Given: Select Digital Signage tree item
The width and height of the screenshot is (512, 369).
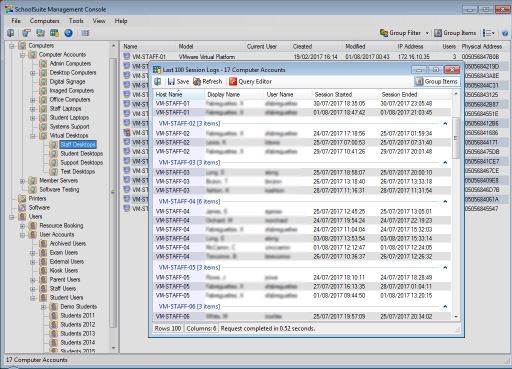Looking at the screenshot, I should (x=67, y=82).
